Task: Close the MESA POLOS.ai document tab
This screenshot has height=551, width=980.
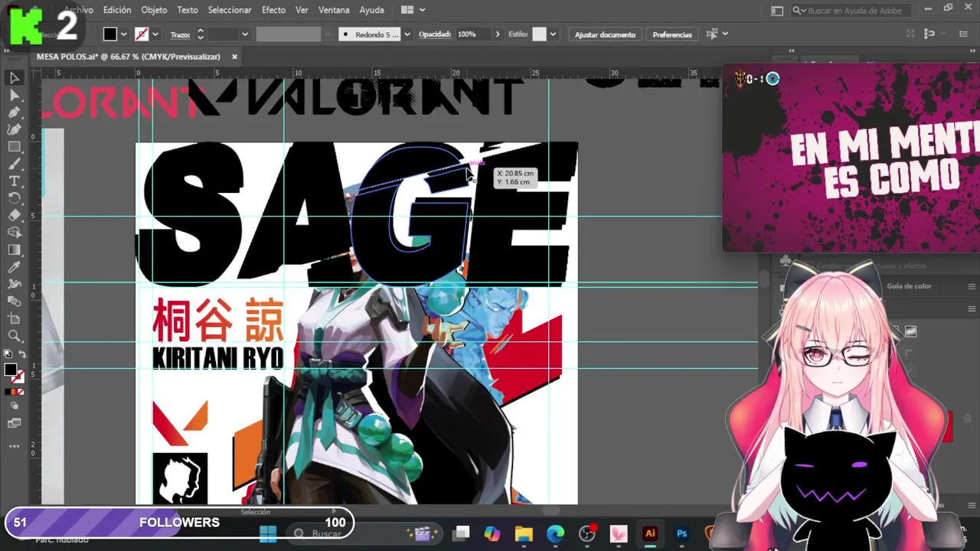Action: tap(234, 57)
